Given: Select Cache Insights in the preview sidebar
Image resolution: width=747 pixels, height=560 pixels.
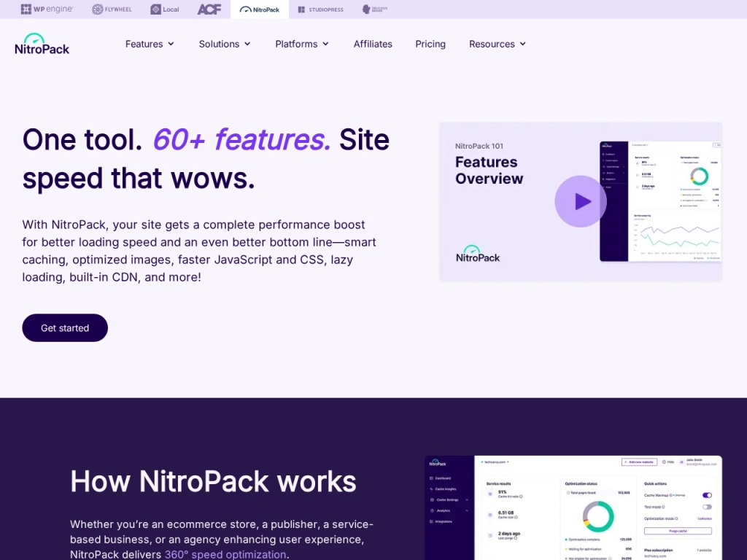Looking at the screenshot, I should tap(443, 489).
